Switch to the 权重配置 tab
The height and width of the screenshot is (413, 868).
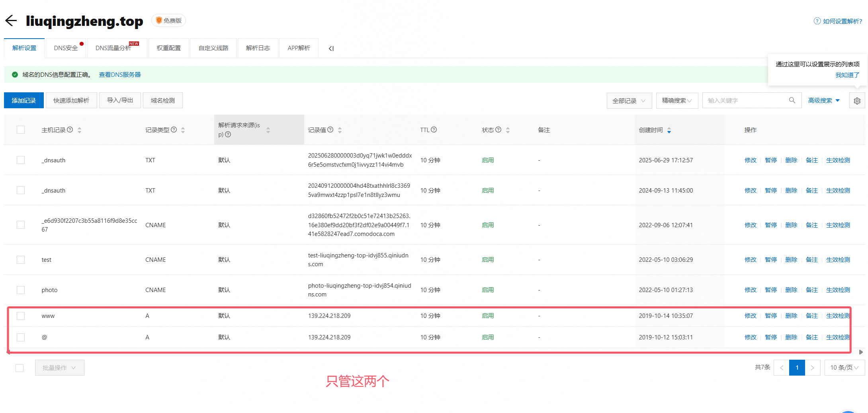pyautogui.click(x=169, y=48)
